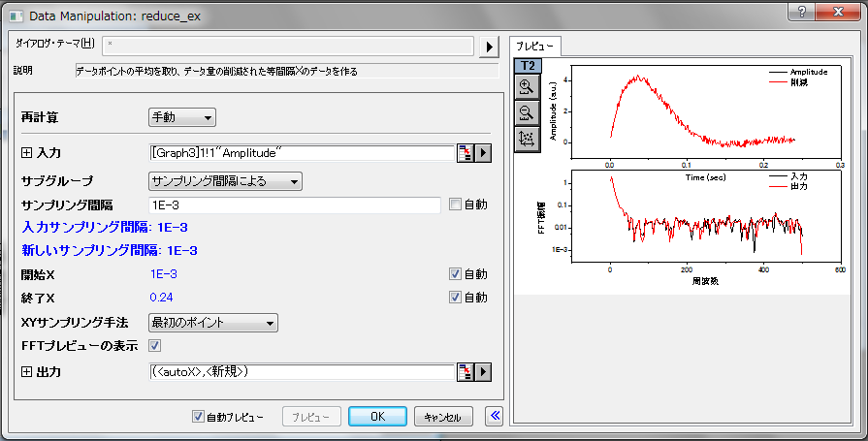Click the OK button
868x441 pixels.
point(377,417)
